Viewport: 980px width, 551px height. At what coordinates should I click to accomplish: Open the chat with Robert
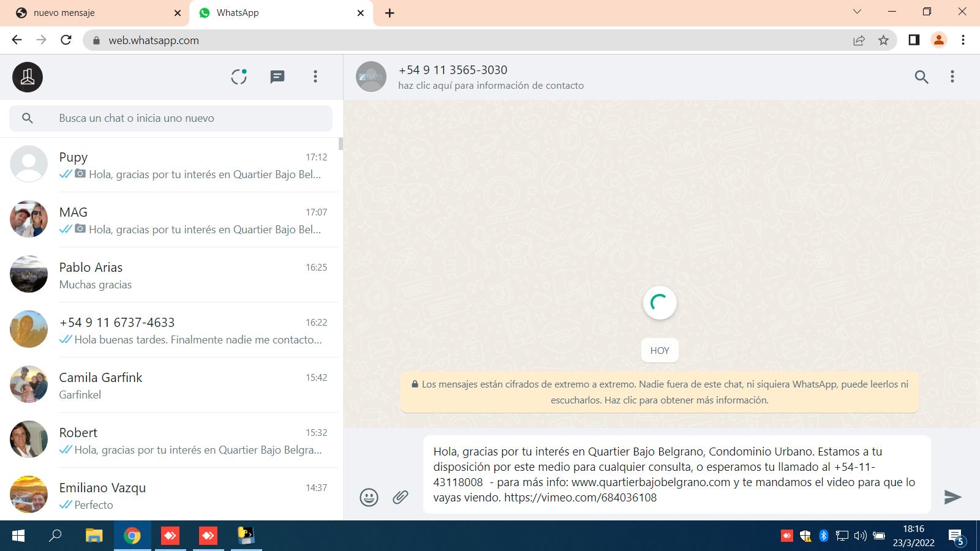169,440
